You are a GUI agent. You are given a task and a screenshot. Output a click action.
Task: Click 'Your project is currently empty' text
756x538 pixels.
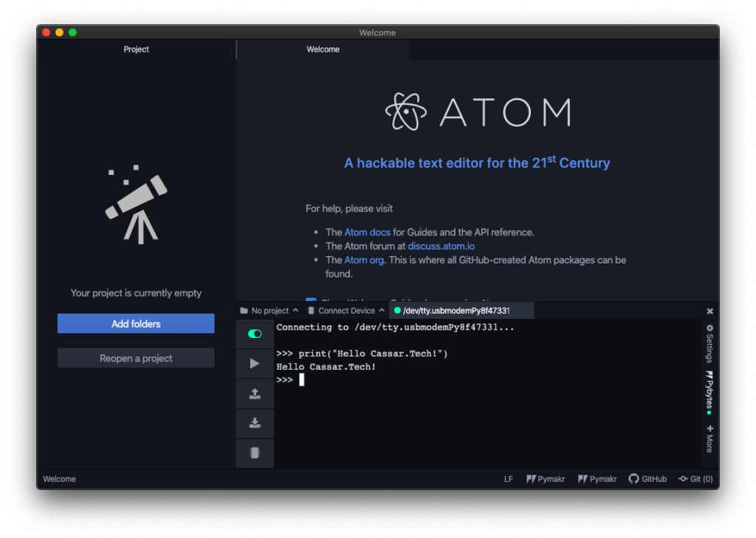pos(136,293)
